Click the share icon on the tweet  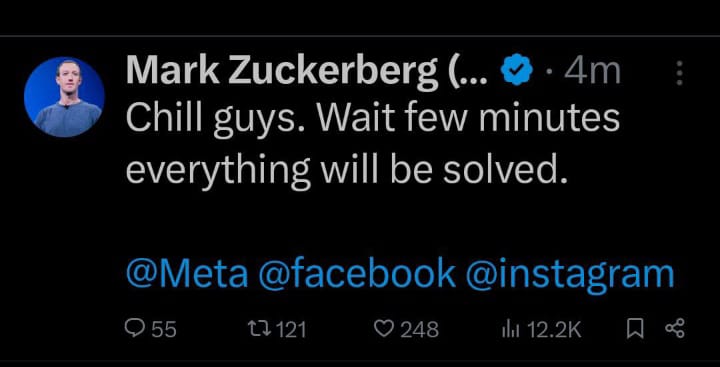(x=675, y=329)
